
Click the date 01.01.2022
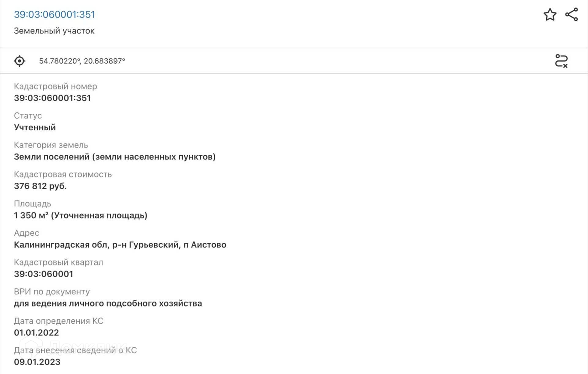[36, 333]
